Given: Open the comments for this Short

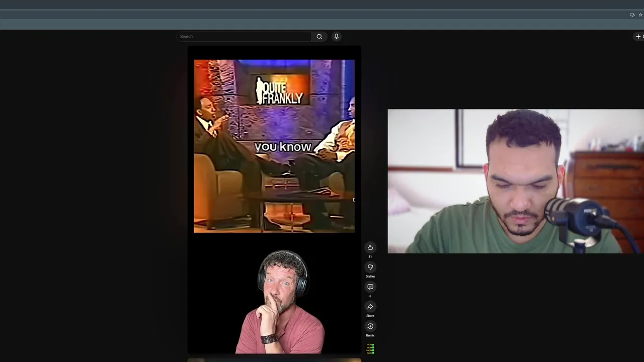Looking at the screenshot, I should pyautogui.click(x=370, y=287).
